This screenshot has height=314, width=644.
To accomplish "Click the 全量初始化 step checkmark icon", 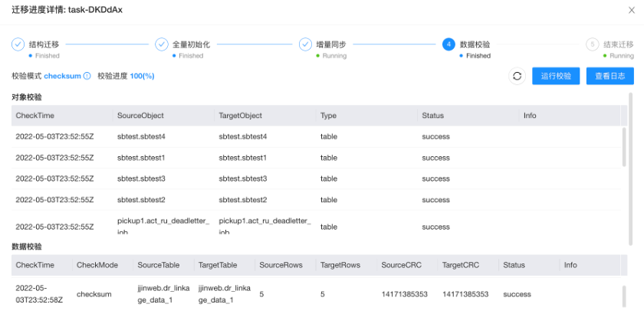I will (x=162, y=44).
